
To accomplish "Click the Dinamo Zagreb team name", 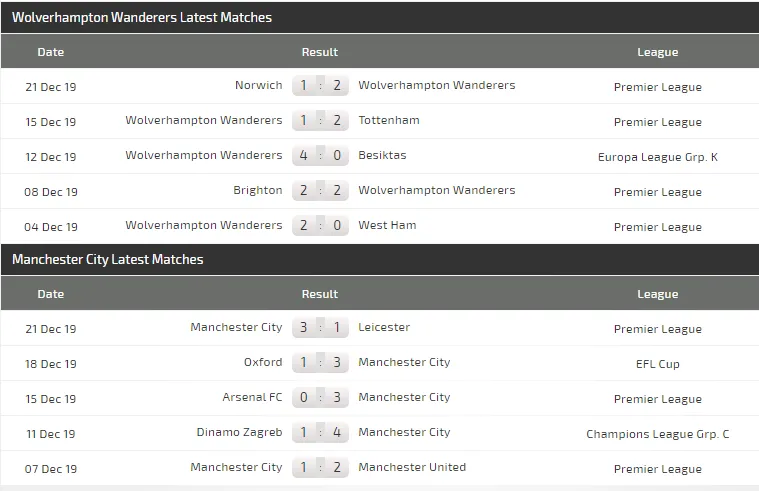I will tap(239, 433).
